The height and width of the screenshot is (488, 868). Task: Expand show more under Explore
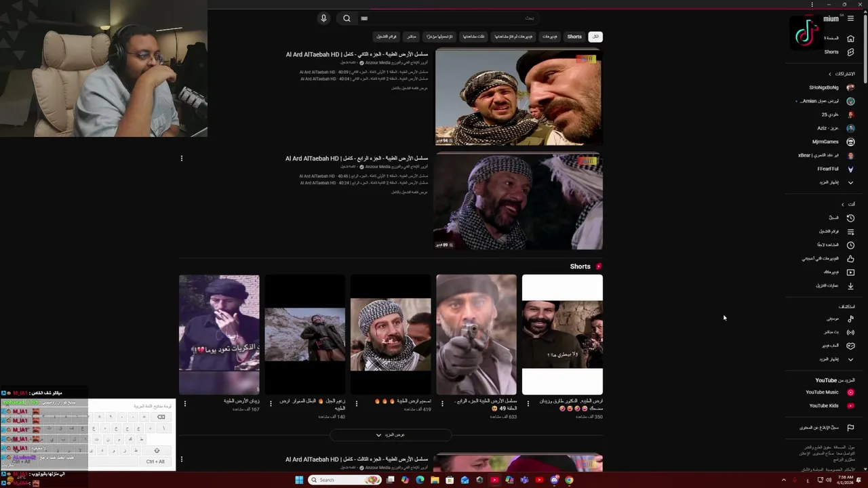(850, 359)
